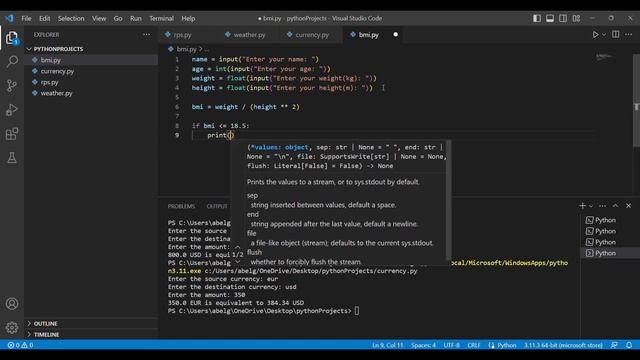The height and width of the screenshot is (360, 640).
Task: Open the Run menu
Action: coord(136,18)
